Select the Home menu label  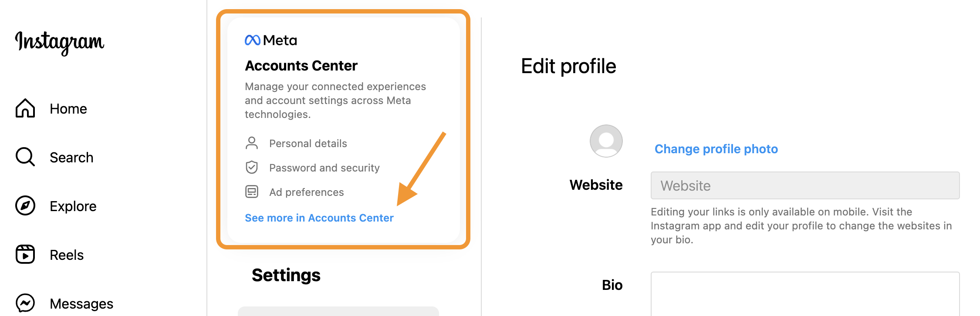click(x=68, y=109)
